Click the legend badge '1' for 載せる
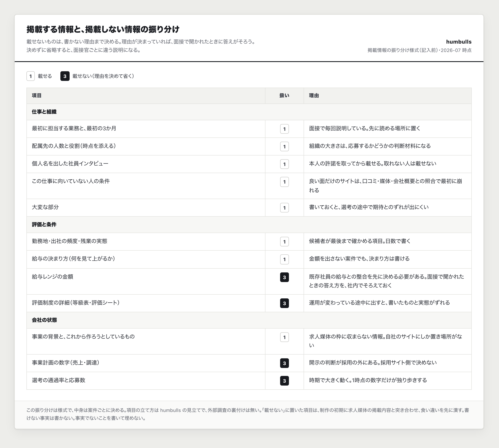The image size is (499, 448). tap(31, 76)
